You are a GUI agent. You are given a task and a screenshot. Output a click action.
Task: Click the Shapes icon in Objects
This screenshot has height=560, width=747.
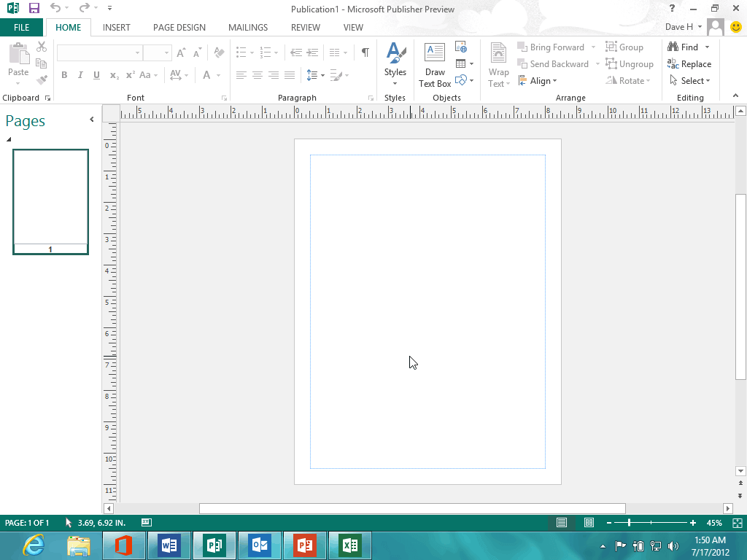pos(464,80)
